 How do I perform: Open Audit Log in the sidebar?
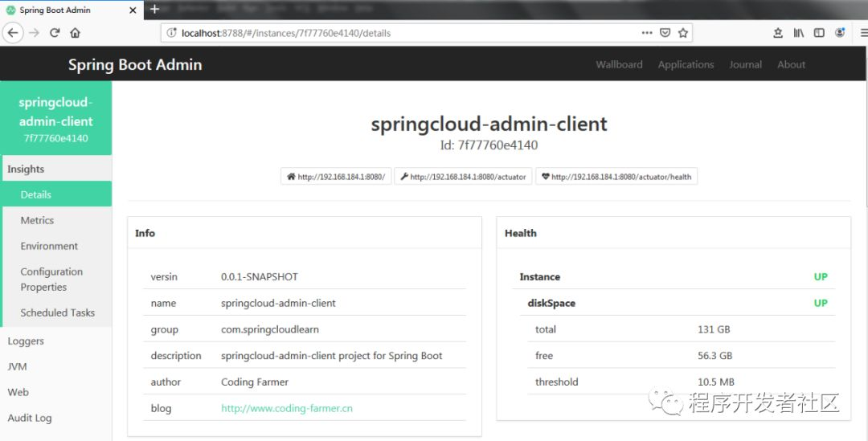(56, 418)
